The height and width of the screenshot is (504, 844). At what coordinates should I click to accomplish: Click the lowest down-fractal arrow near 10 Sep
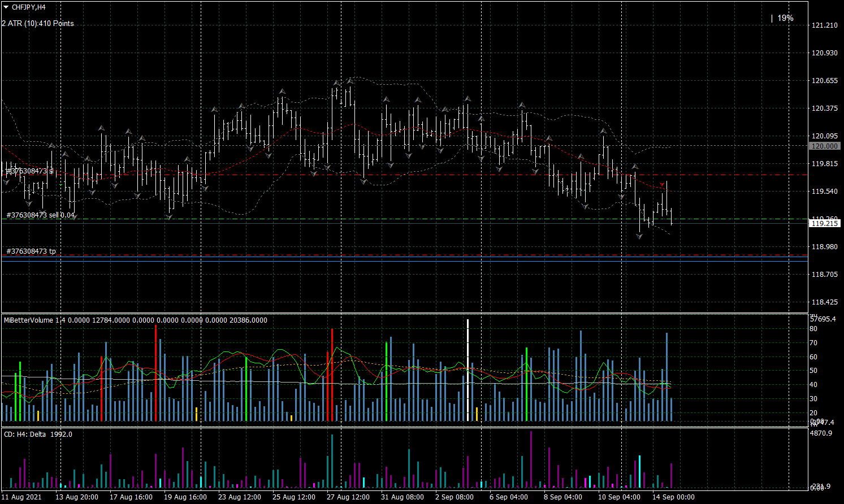tap(639, 236)
